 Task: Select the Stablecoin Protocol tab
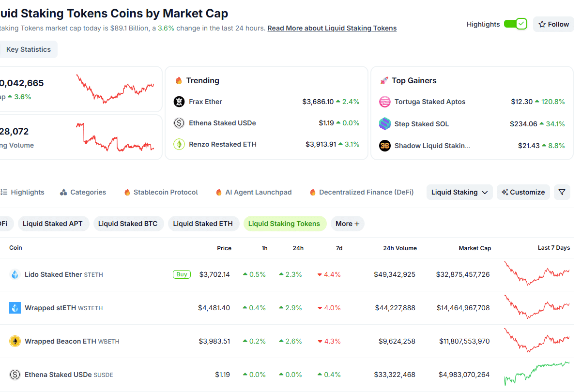[x=161, y=192]
